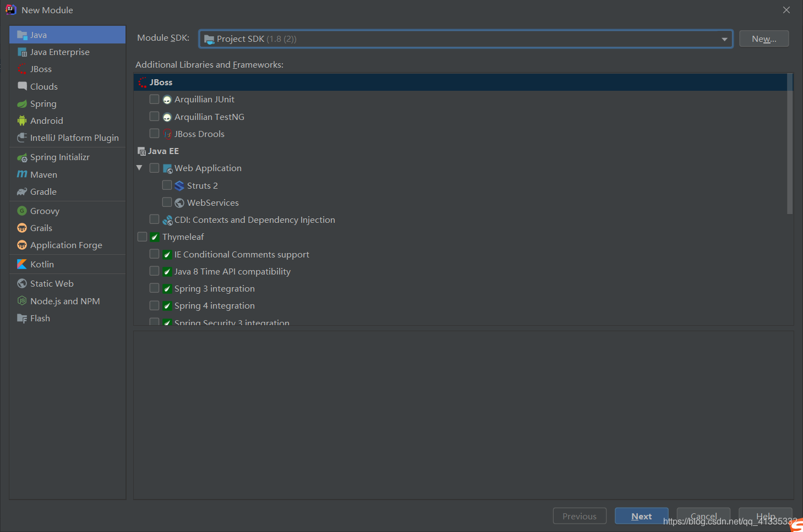Select the Java folder icon in sidebar
The width and height of the screenshot is (803, 532).
pos(22,35)
